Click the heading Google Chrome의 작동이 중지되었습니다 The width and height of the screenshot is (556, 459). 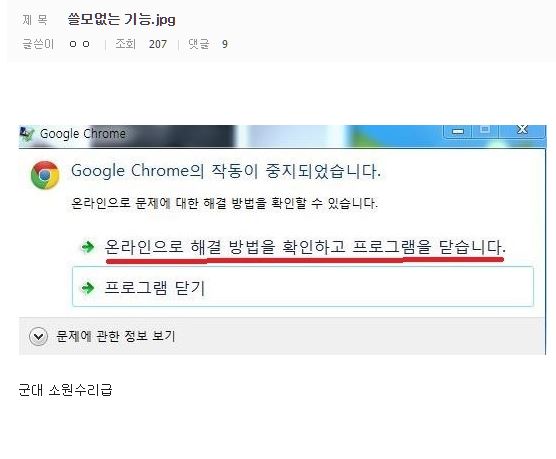pos(226,171)
